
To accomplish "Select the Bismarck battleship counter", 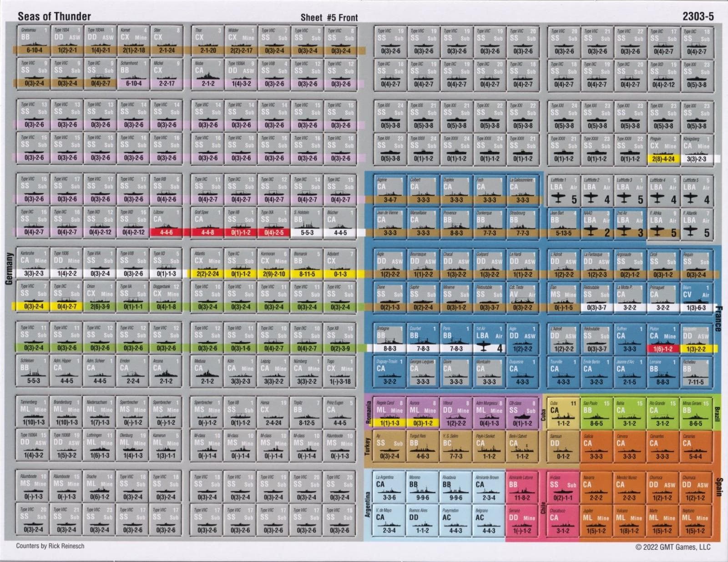I will tap(307, 265).
